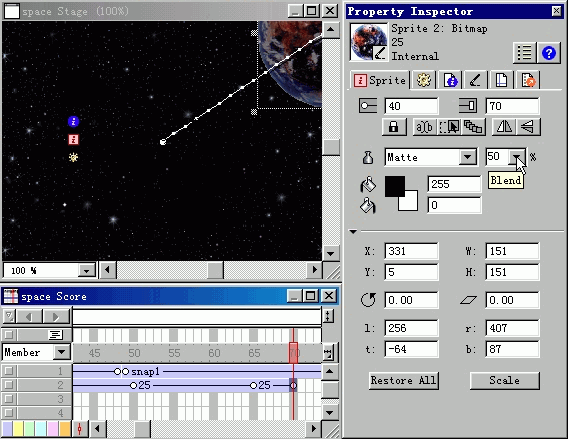The width and height of the screenshot is (568, 439).
Task: Click the ink bottle icon
Action: (x=368, y=157)
